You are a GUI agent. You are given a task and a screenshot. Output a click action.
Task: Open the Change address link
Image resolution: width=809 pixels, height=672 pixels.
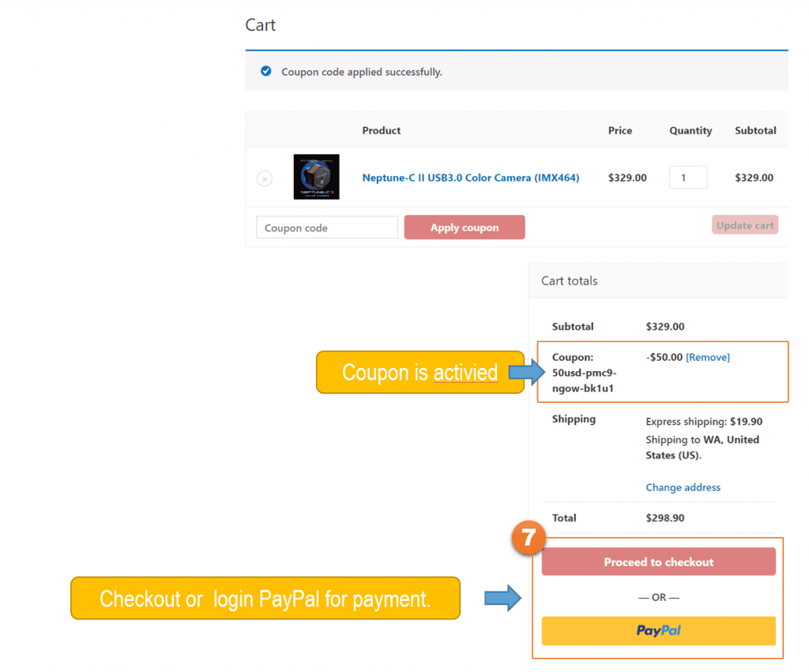pyautogui.click(x=683, y=488)
